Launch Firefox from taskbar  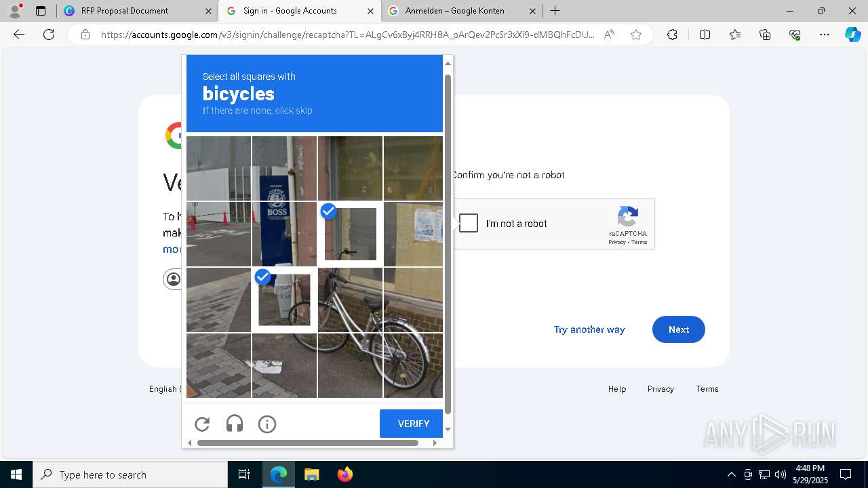point(345,474)
